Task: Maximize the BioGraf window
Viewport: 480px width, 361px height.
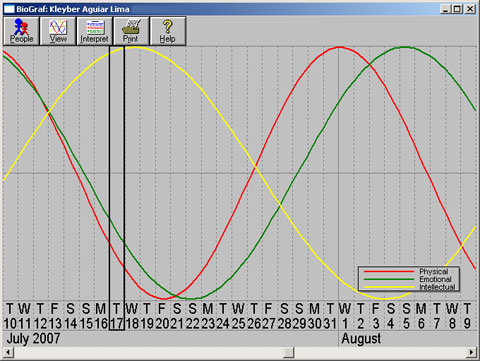Action: coord(458,9)
